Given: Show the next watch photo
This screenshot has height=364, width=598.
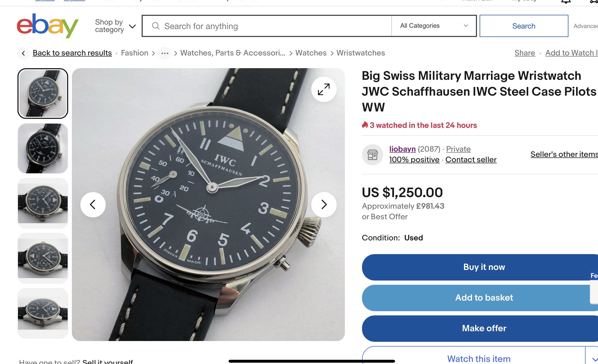Looking at the screenshot, I should 324,204.
